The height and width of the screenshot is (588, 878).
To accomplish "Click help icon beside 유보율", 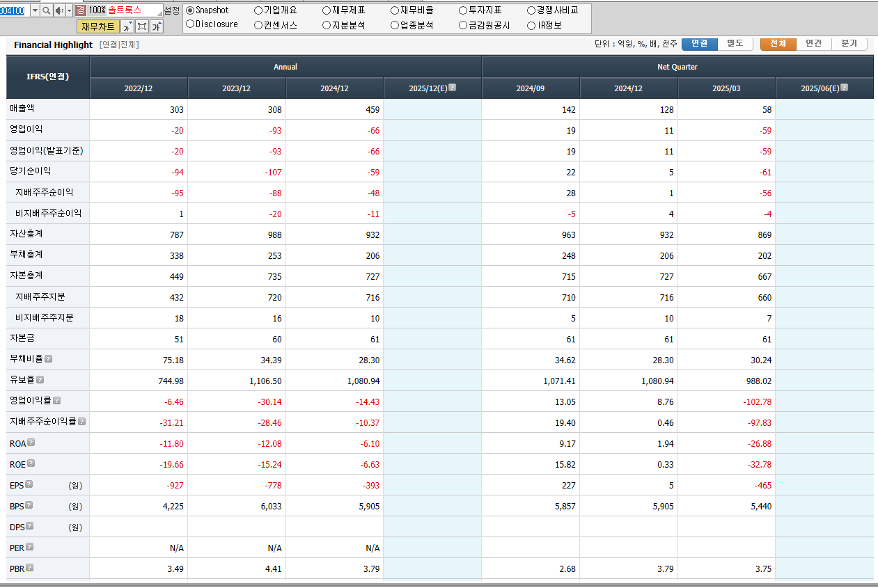I will click(x=40, y=380).
